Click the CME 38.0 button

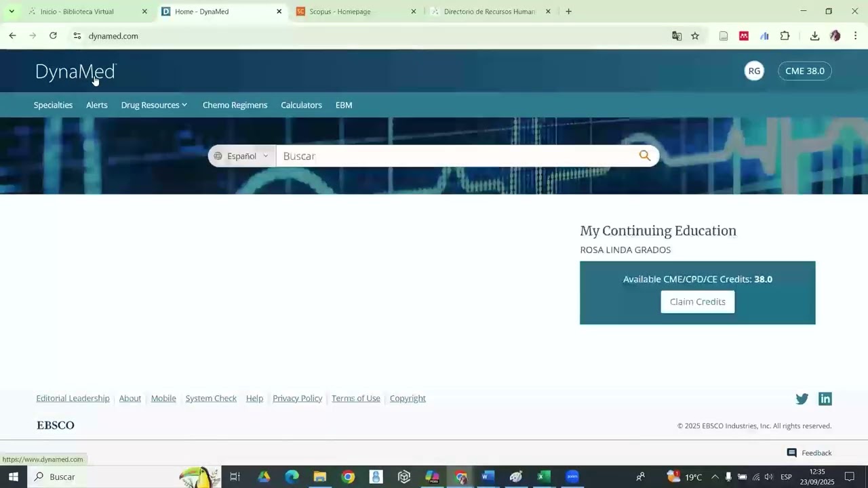click(x=805, y=71)
